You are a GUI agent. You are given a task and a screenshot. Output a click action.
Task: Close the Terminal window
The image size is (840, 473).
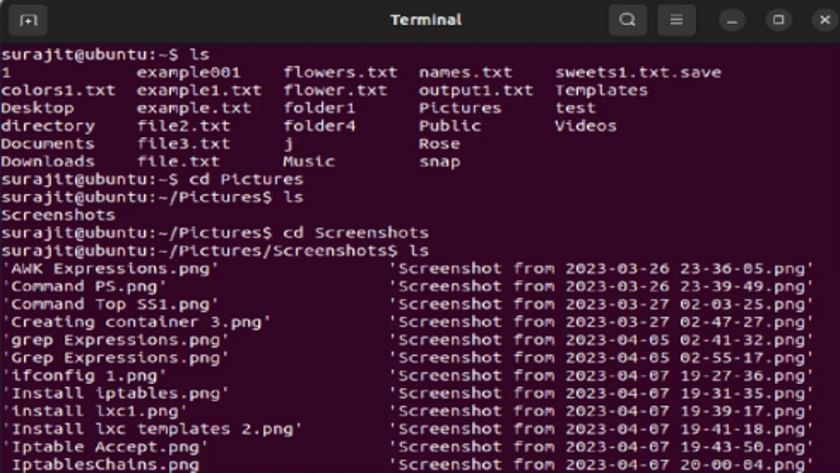pyautogui.click(x=825, y=20)
